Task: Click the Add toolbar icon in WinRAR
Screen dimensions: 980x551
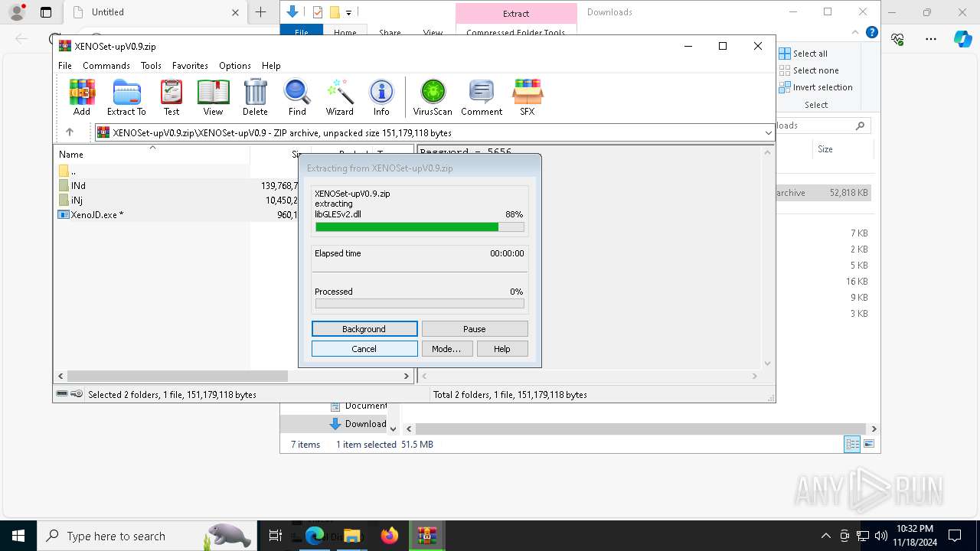Action: click(82, 97)
